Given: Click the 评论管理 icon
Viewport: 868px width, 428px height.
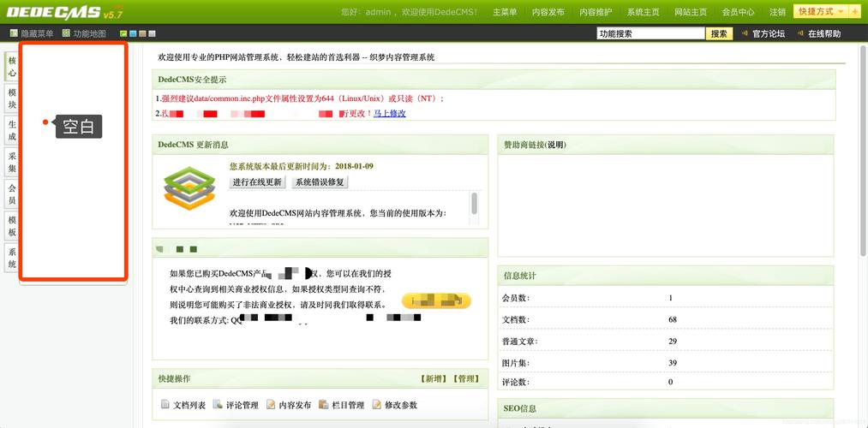Looking at the screenshot, I should 218,405.
